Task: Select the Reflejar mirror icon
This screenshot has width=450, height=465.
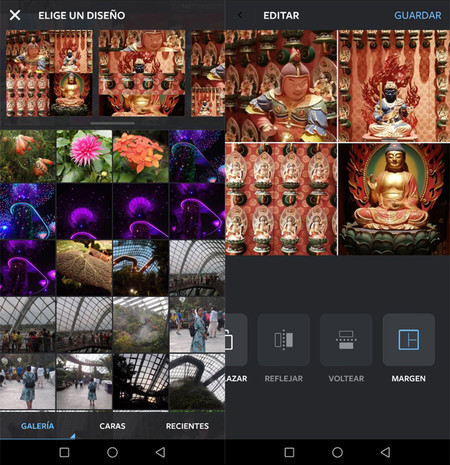Action: [x=284, y=340]
